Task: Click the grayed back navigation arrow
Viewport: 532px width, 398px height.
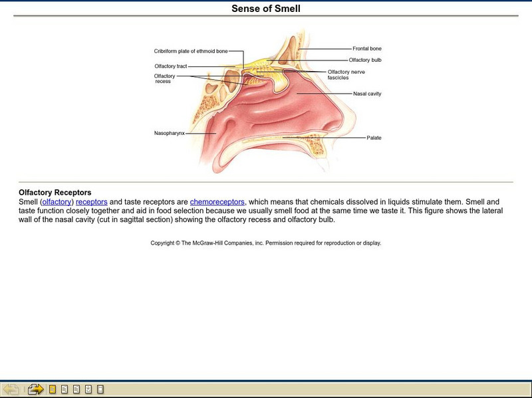Action: (11, 389)
